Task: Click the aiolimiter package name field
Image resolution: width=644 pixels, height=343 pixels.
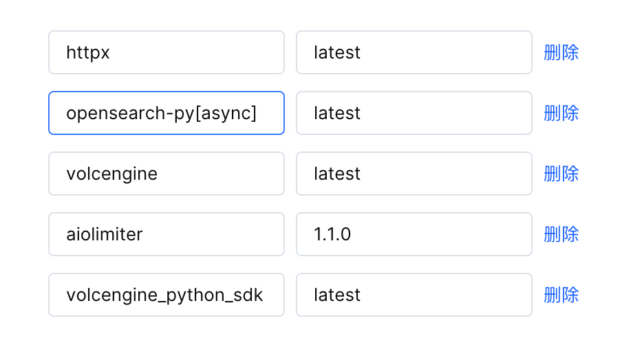Action: coord(166,234)
